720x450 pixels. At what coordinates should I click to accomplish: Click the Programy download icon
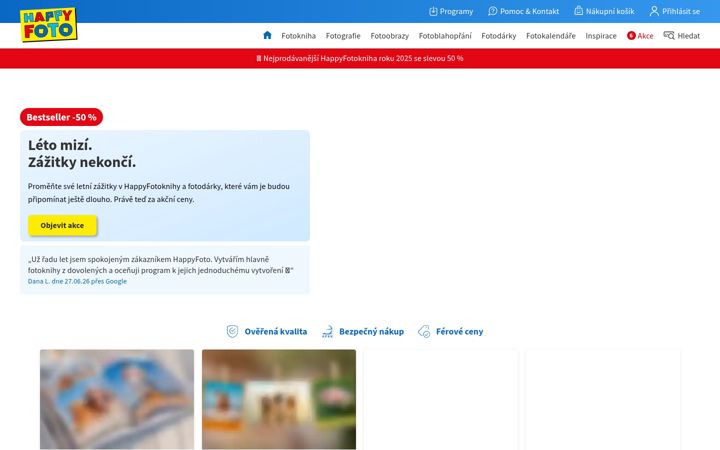pos(433,11)
